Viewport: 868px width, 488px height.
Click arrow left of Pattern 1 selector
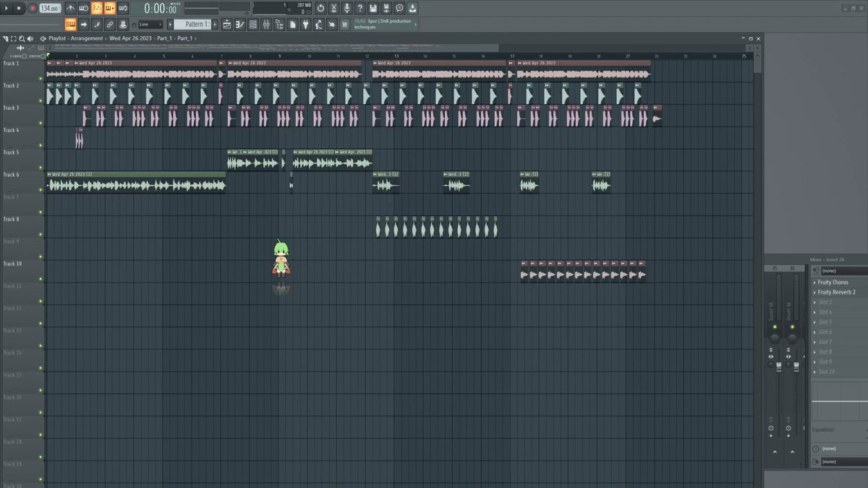tap(170, 25)
